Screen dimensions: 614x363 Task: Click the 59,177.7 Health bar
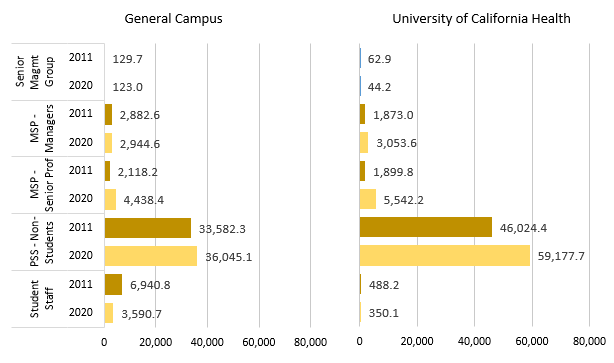[x=445, y=256]
